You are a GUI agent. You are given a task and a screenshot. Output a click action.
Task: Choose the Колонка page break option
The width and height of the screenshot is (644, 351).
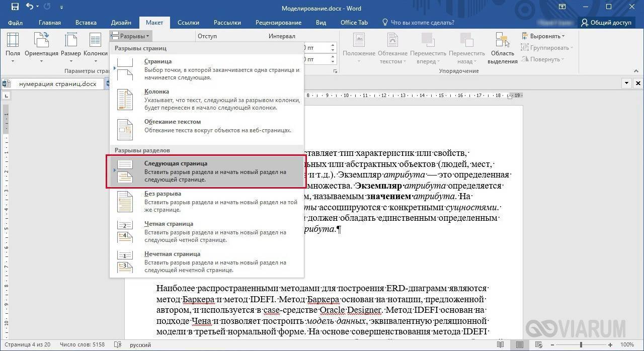tap(207, 99)
